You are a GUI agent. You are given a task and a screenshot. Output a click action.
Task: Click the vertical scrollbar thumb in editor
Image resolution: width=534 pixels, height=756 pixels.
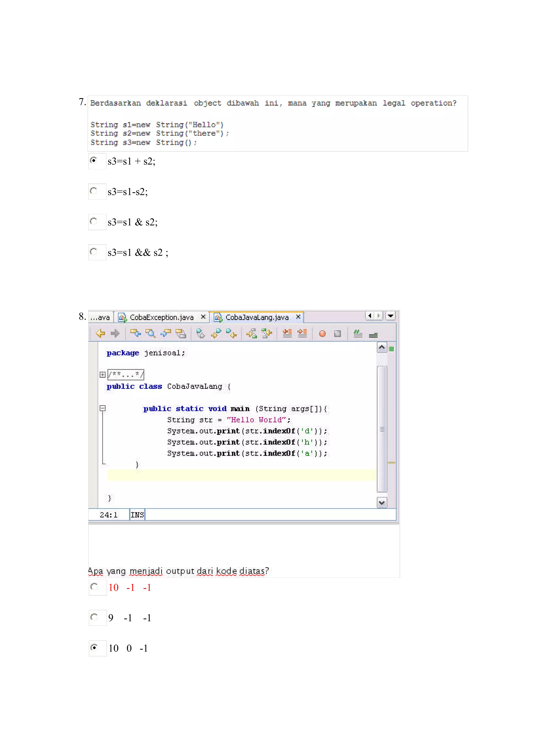(382, 429)
